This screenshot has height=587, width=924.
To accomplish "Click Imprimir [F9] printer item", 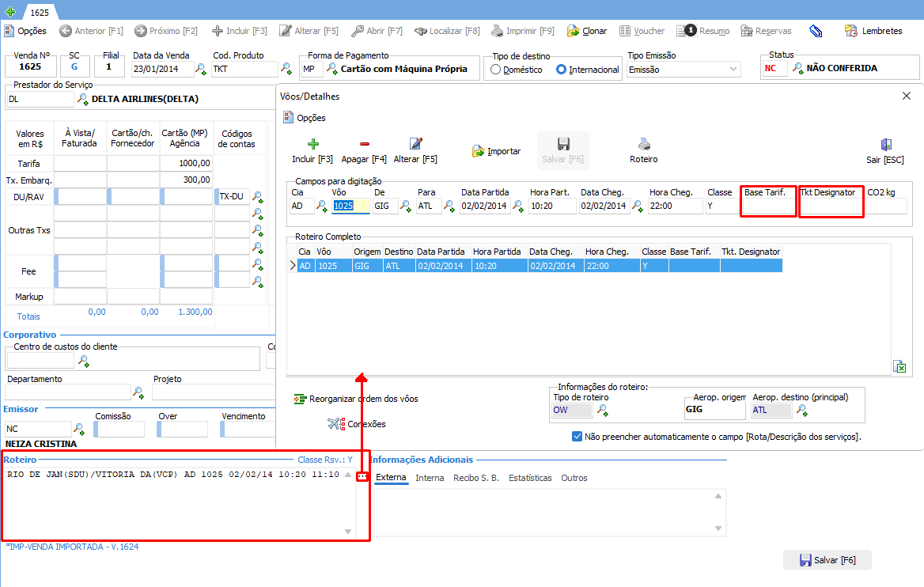I will point(523,31).
